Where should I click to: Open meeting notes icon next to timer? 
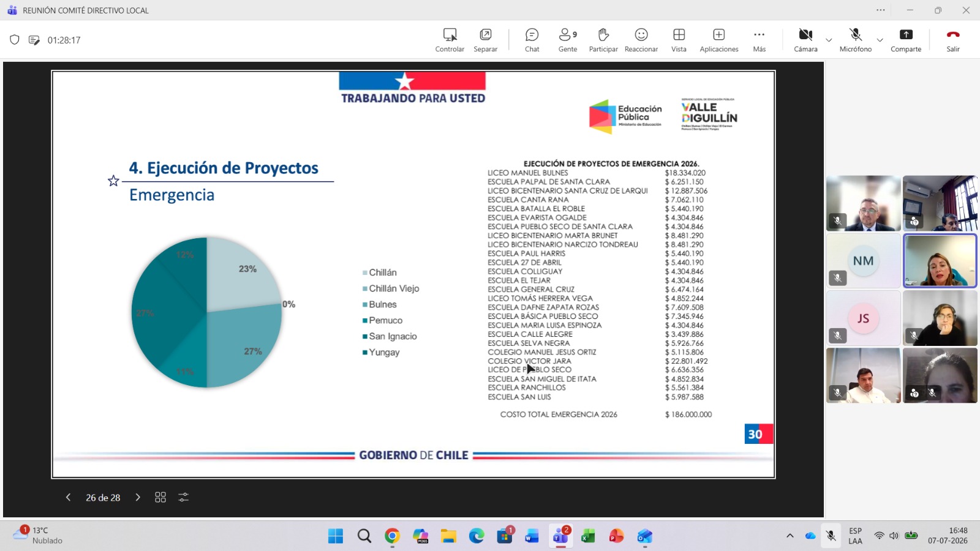click(x=34, y=40)
